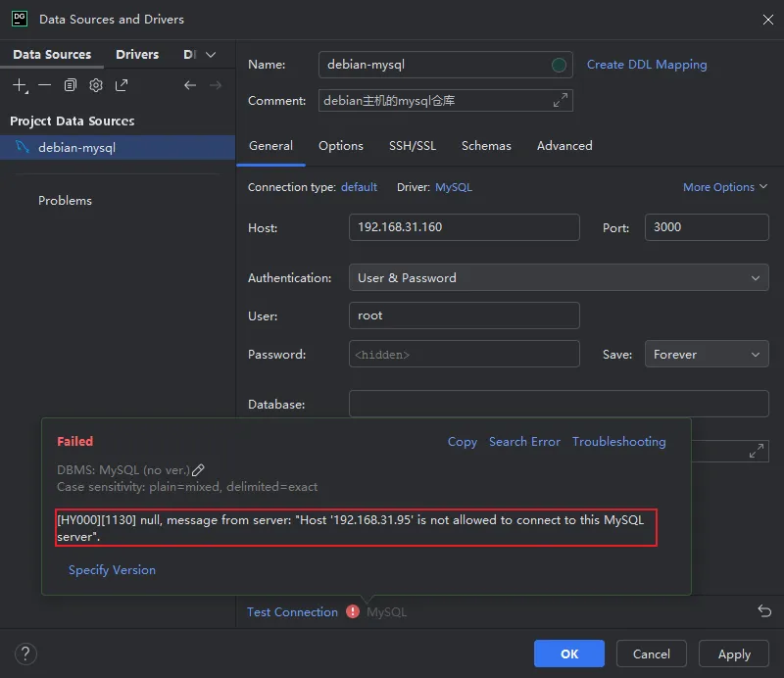Duplicate the selected data source
Screen dimensions: 784x678
click(71, 85)
